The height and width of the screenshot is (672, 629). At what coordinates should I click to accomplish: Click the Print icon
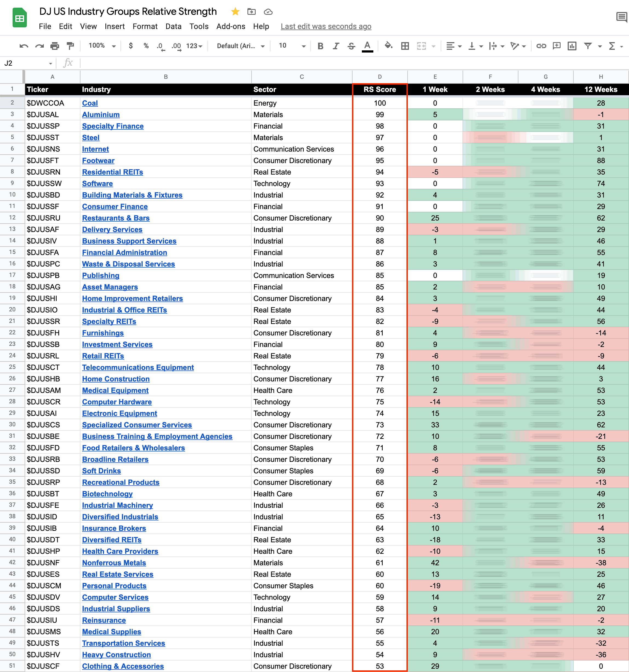tap(55, 46)
